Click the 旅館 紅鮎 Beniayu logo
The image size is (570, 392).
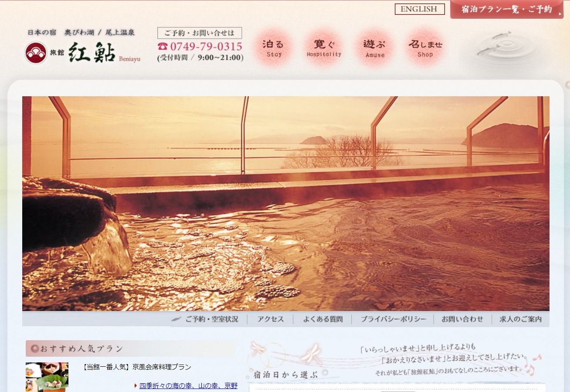82,53
